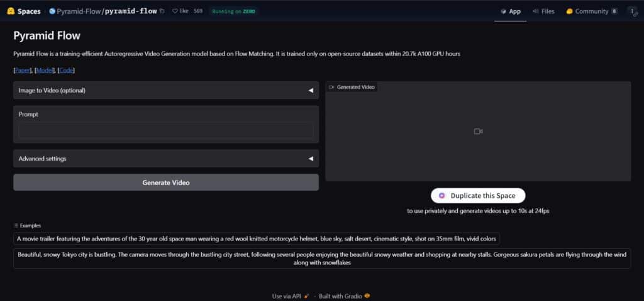Switch to the App tab
The height and width of the screenshot is (301, 644).
[510, 11]
